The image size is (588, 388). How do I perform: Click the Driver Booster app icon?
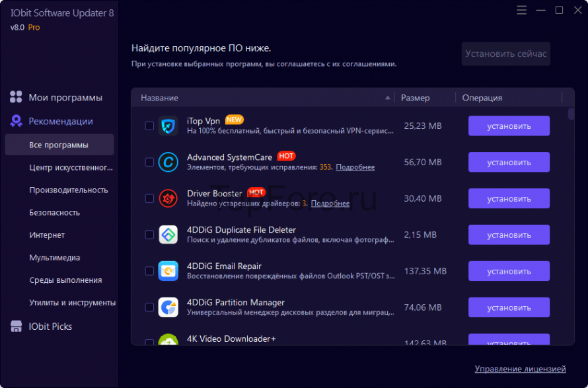(168, 198)
